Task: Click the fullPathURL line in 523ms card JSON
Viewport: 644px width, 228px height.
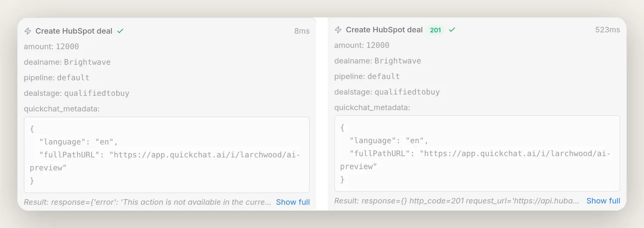Action: pos(476,160)
